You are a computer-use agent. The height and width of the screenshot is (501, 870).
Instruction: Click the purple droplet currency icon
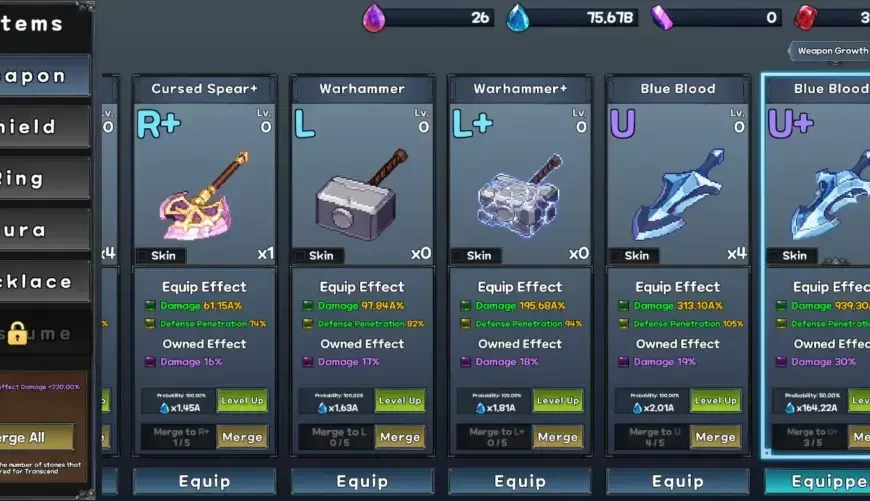pyautogui.click(x=374, y=18)
